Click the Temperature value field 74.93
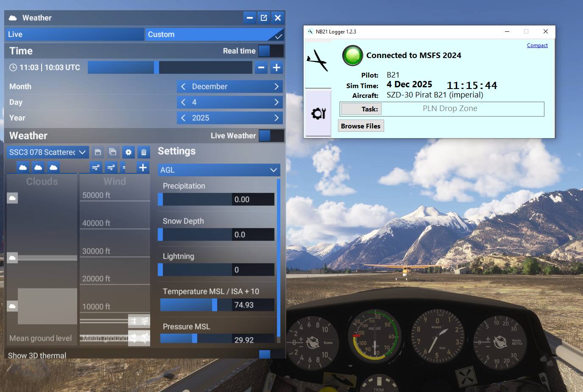This screenshot has height=392, width=583. pos(253,305)
